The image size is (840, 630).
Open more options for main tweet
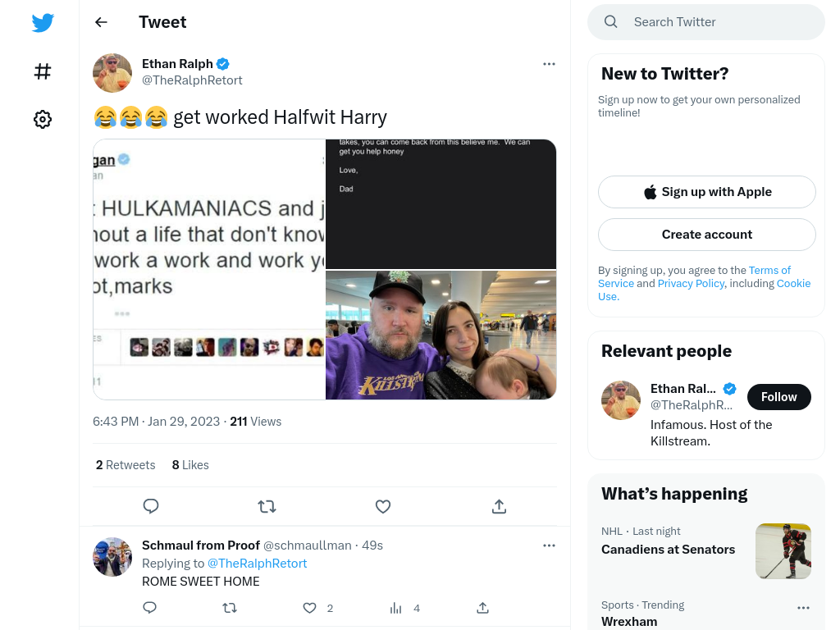(549, 64)
